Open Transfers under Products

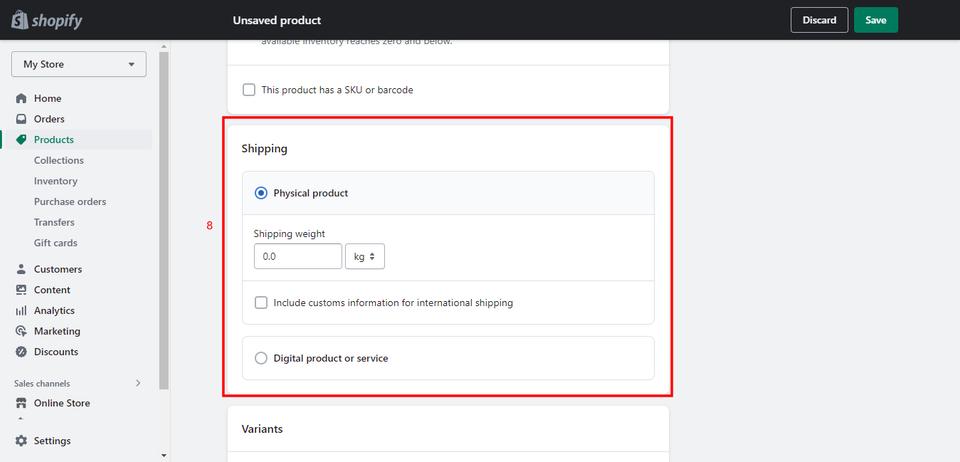54,222
